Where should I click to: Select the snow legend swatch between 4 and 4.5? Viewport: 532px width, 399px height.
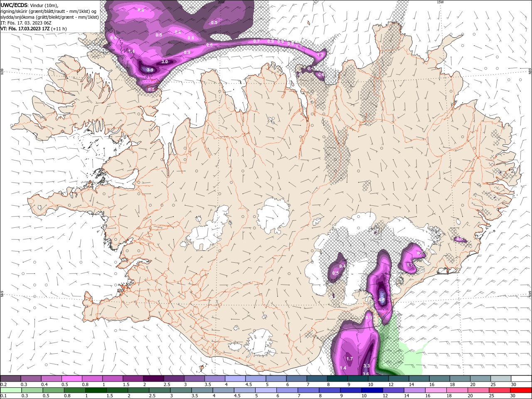click(235, 379)
